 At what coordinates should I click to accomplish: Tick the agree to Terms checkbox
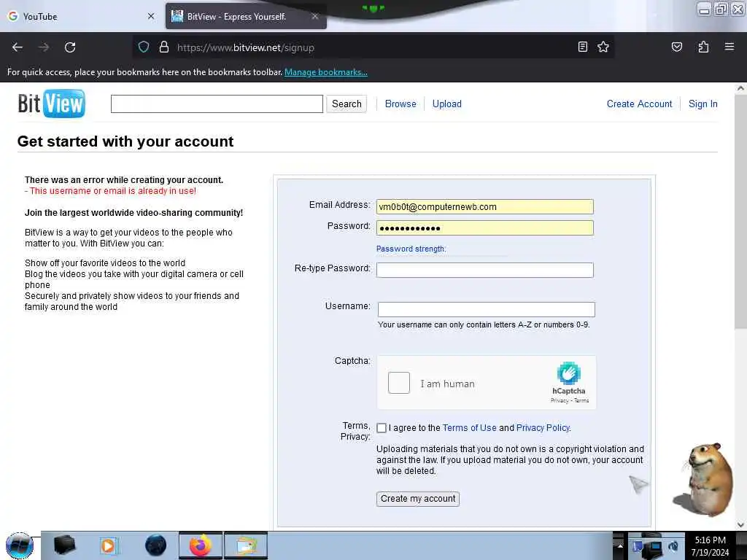[x=382, y=427]
